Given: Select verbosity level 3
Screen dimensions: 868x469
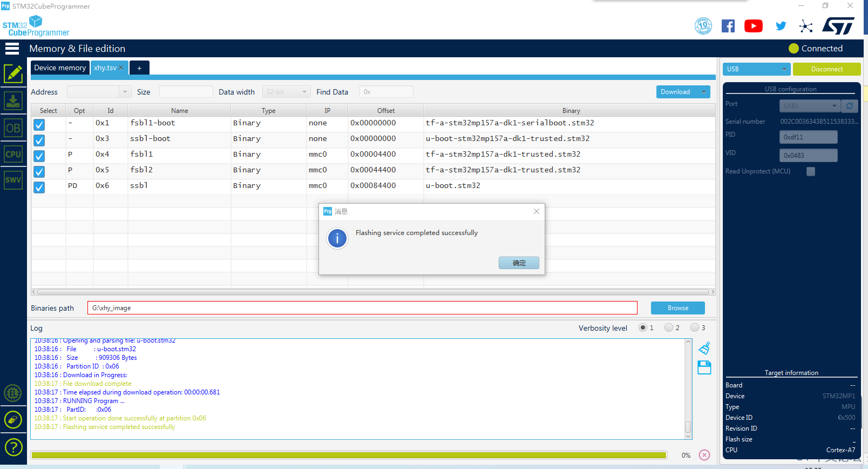Looking at the screenshot, I should coord(695,327).
